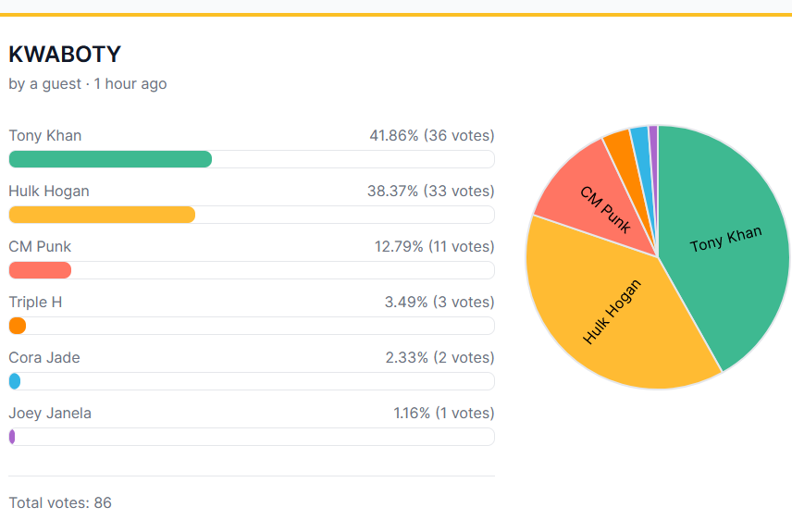Click the Tony Khan option label
Viewport: 792px width, 532px height.
click(45, 136)
